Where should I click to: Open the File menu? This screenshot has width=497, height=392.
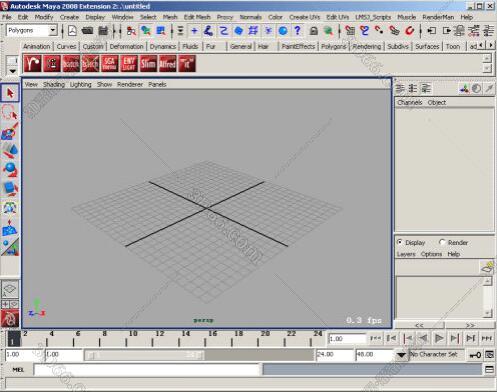coord(7,17)
